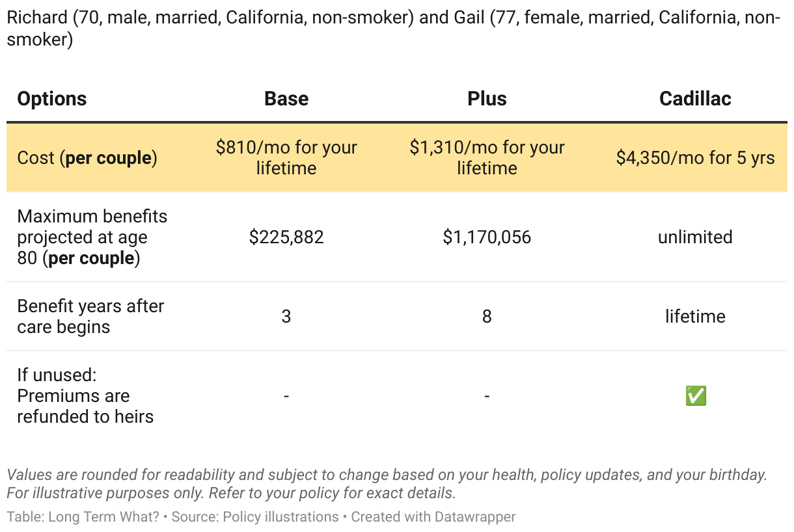Select the $1,310/mo Plus cost cell

(x=487, y=157)
